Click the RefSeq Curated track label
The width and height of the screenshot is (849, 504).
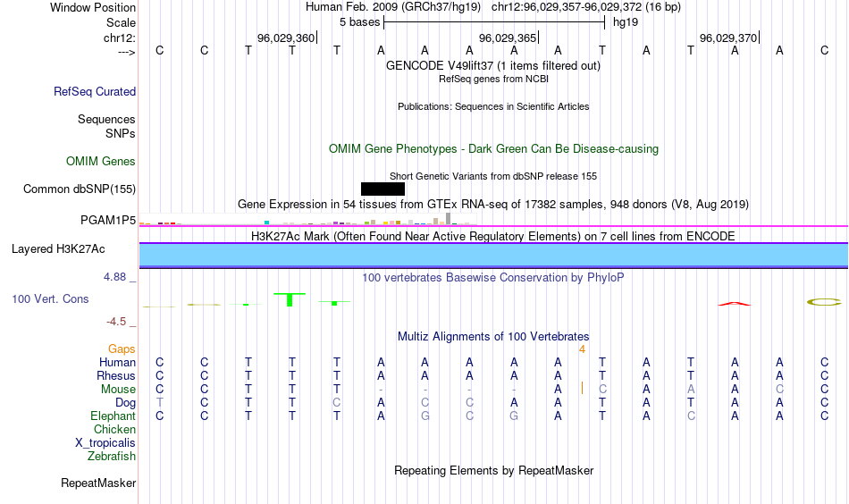95,91
